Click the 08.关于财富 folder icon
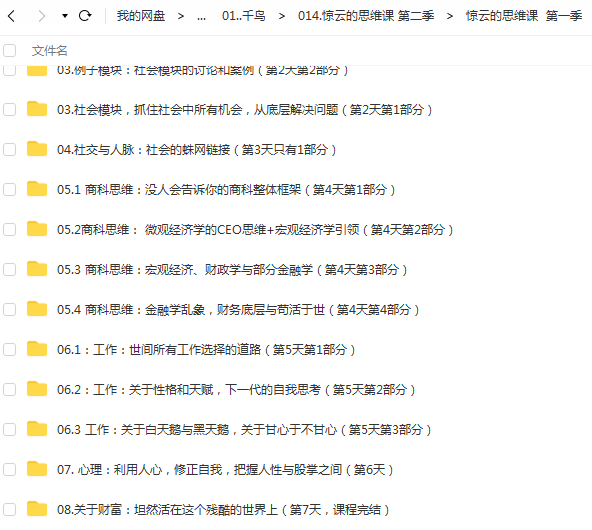The height and width of the screenshot is (530, 592). [37, 509]
